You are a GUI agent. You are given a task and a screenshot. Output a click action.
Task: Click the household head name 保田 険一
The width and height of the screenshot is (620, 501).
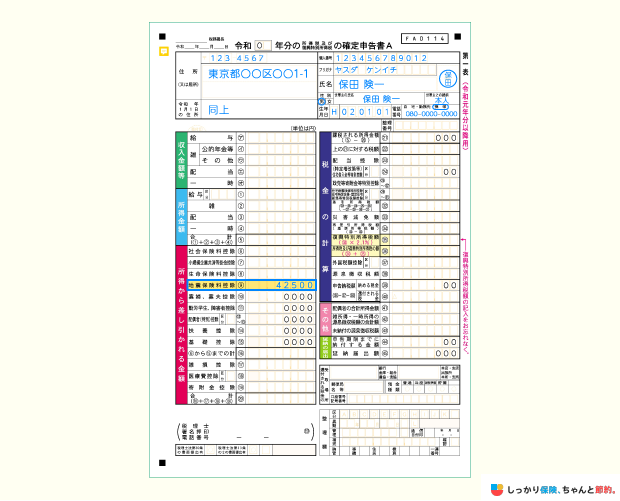coord(381,99)
